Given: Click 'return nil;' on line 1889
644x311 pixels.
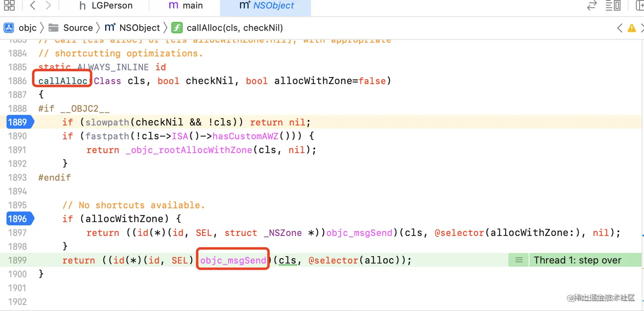Looking at the screenshot, I should 280,122.
